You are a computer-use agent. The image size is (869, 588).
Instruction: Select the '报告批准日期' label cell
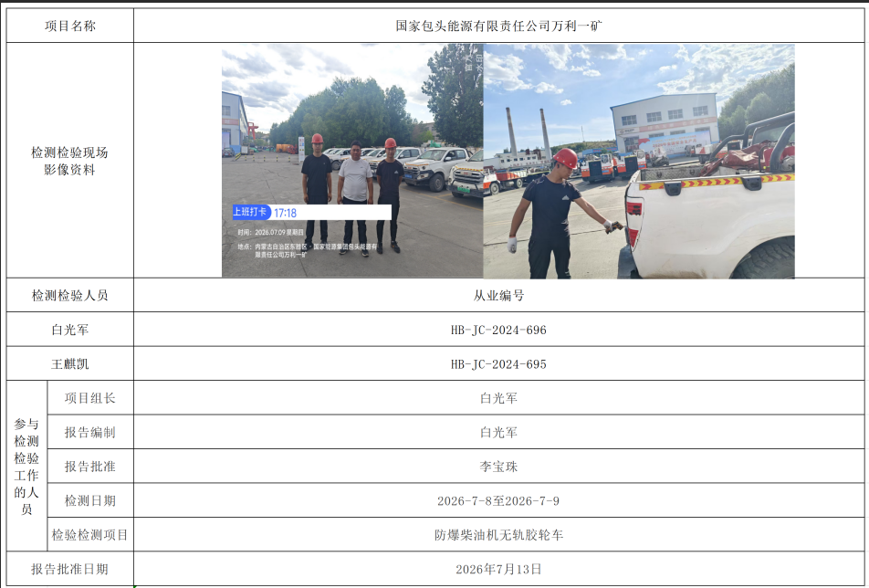69,569
